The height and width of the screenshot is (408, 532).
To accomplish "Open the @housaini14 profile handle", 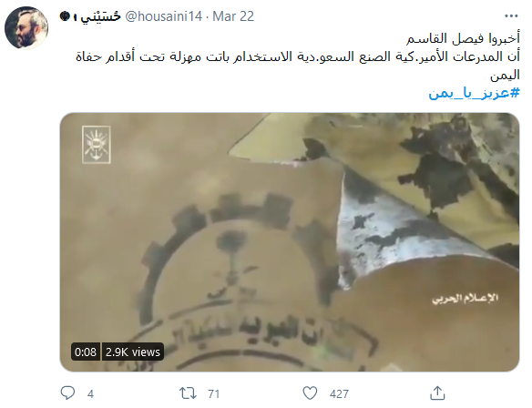I will pos(164,16).
